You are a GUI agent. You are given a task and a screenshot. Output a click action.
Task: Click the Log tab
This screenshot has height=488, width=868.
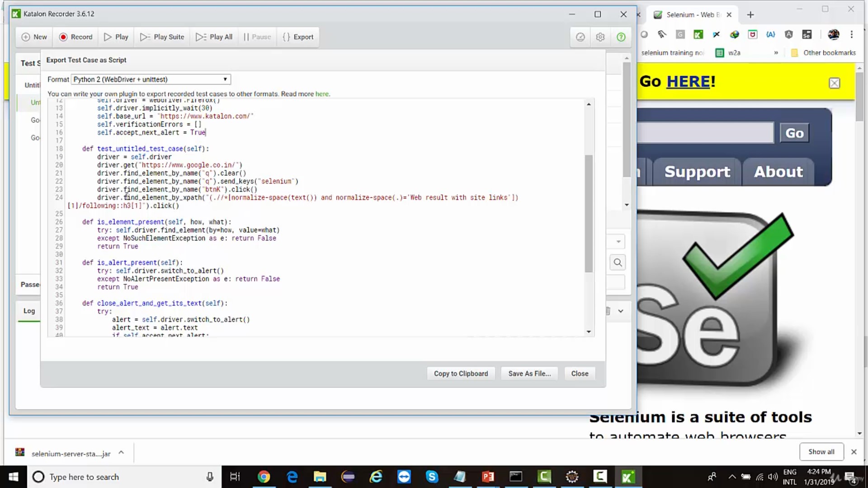[29, 311]
